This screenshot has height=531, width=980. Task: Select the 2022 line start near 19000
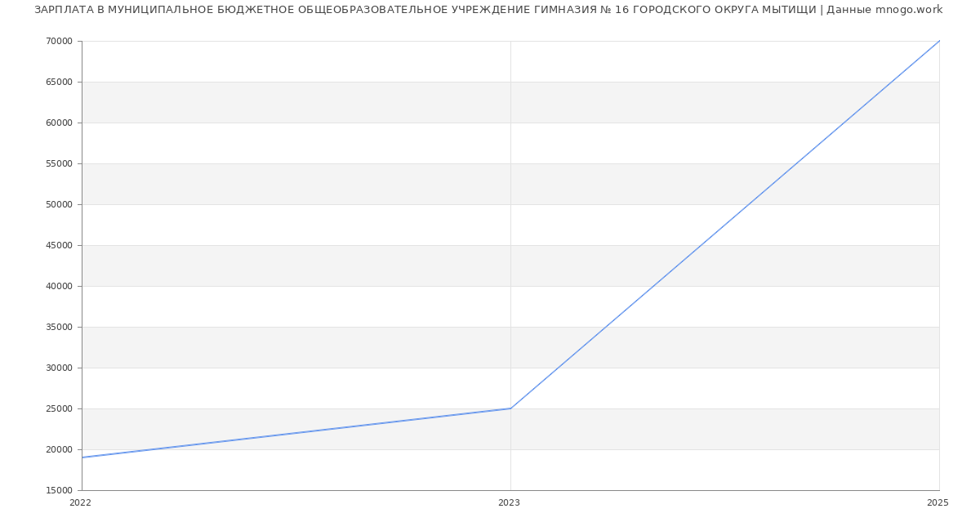[x=82, y=457]
